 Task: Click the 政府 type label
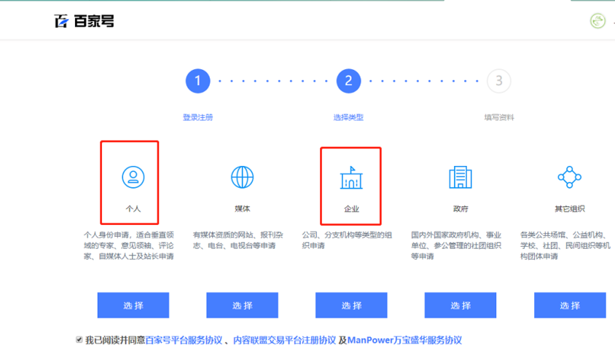pyautogui.click(x=461, y=209)
